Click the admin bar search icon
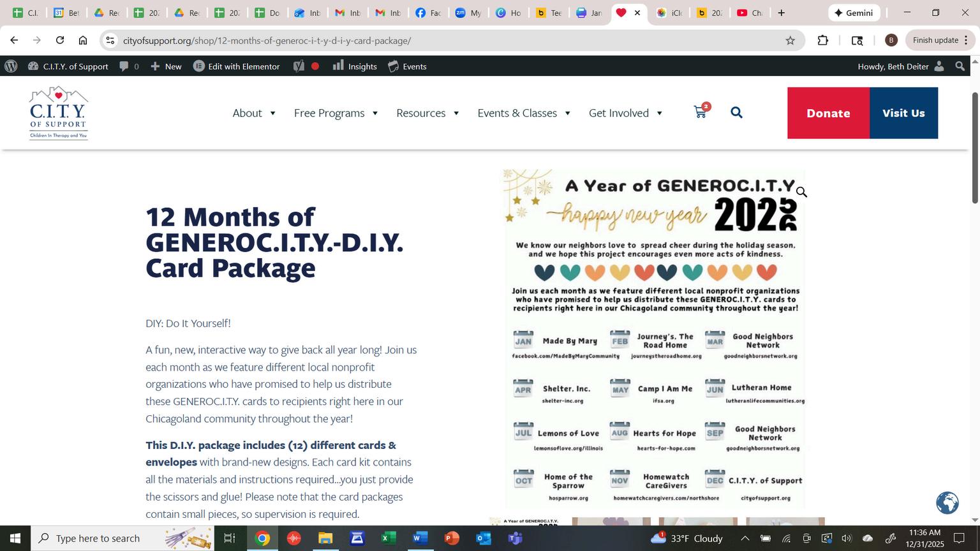The height and width of the screenshot is (551, 980). click(960, 66)
